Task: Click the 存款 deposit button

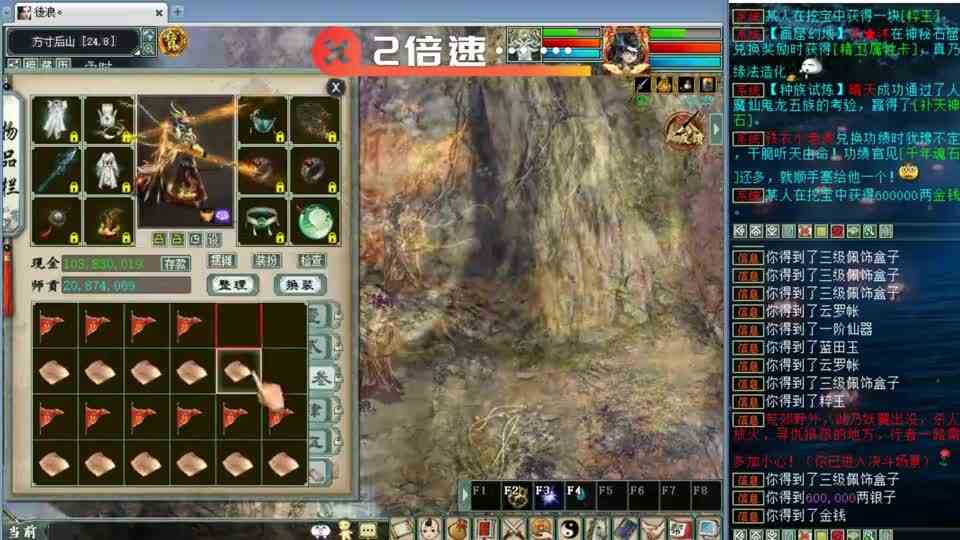Action: coord(175,263)
